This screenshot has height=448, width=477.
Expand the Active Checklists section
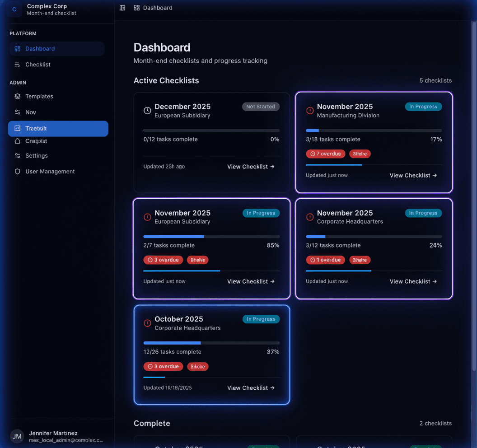pos(166,80)
